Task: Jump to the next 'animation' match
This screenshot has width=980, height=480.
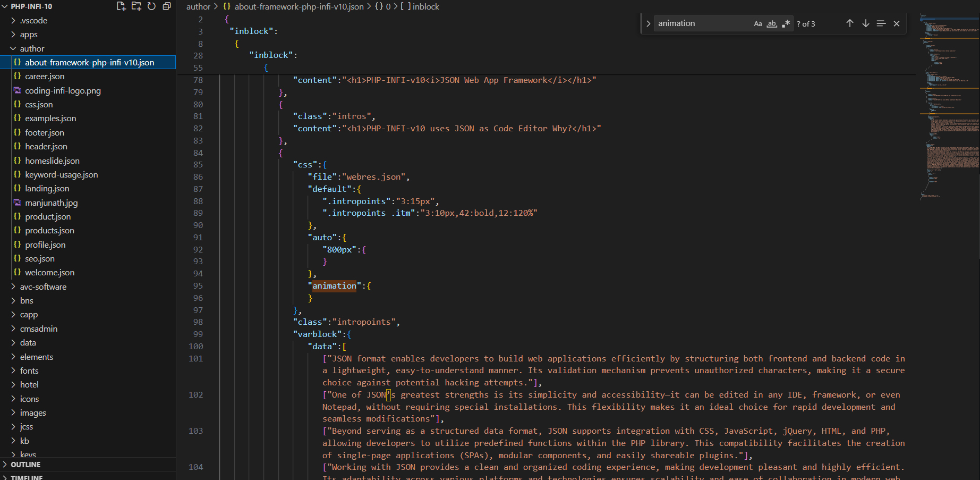Action: [x=865, y=23]
